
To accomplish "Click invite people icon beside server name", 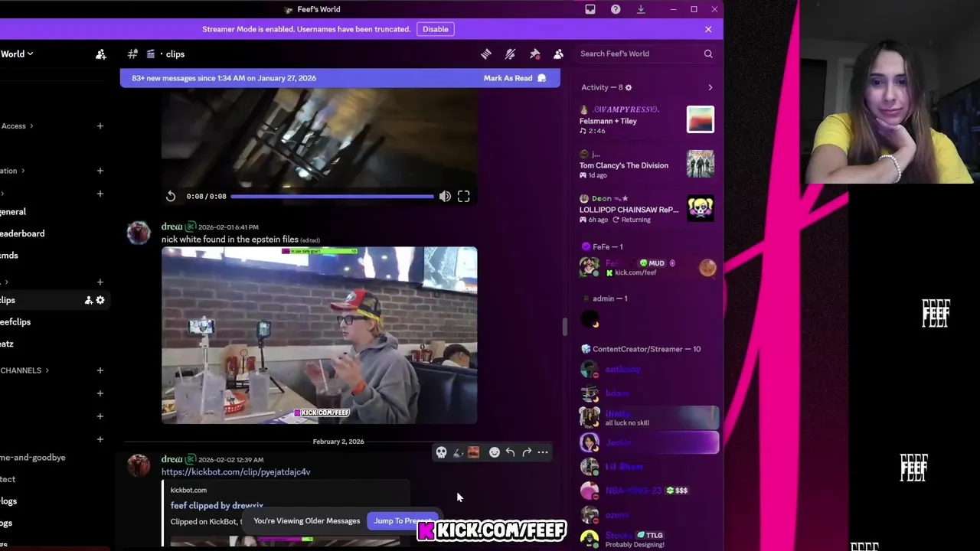I will click(100, 54).
